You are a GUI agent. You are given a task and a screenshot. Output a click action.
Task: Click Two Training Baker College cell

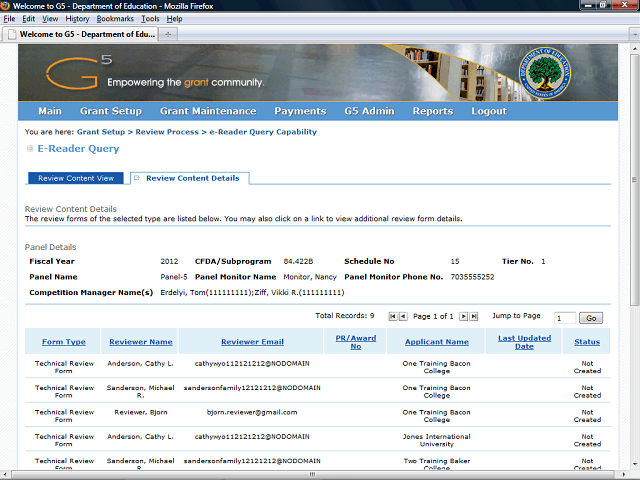point(437,464)
